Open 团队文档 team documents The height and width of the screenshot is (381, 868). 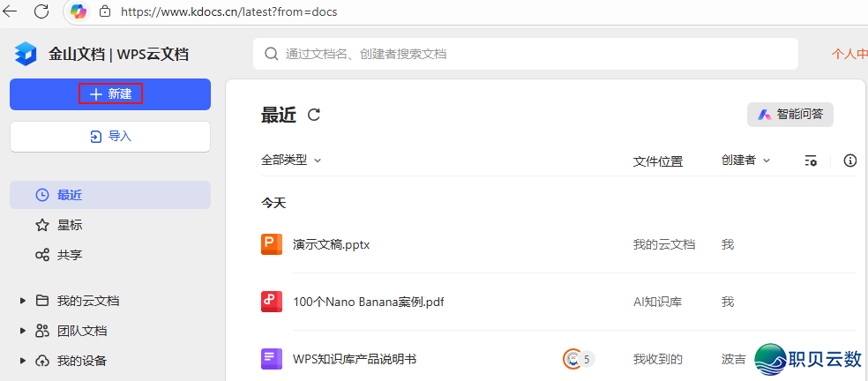point(82,331)
